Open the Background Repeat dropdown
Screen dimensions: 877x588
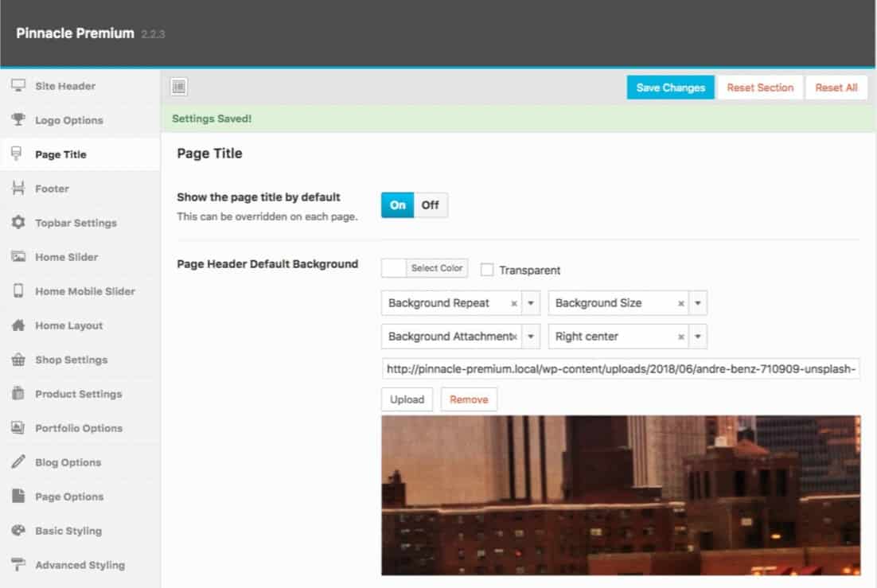coord(531,303)
